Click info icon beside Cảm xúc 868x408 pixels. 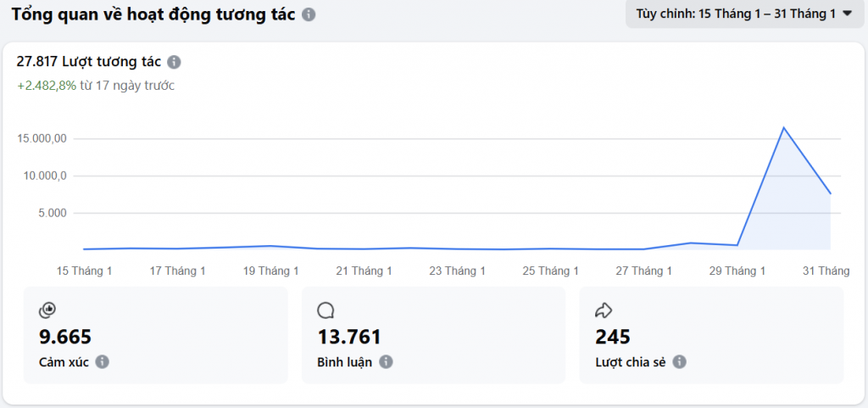[x=102, y=361]
